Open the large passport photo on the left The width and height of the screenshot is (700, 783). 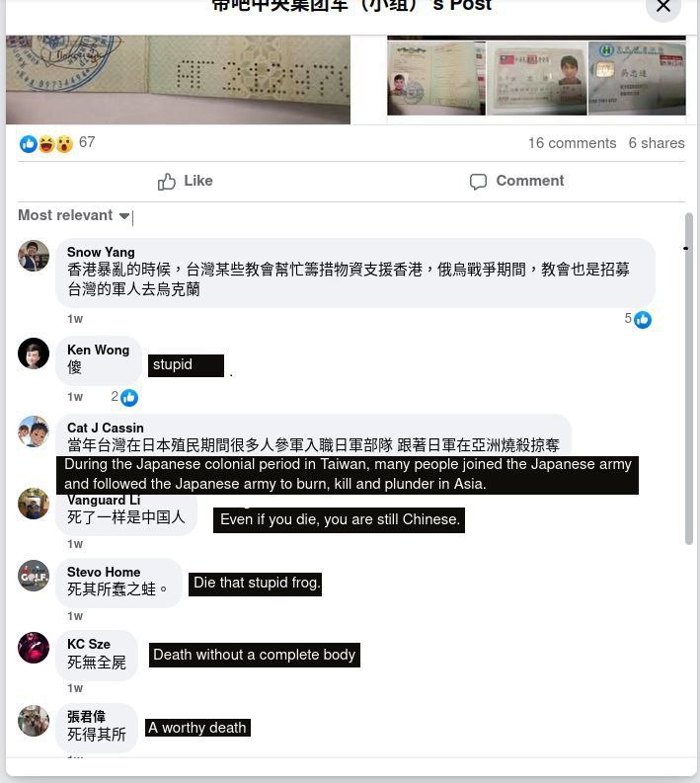click(179, 79)
